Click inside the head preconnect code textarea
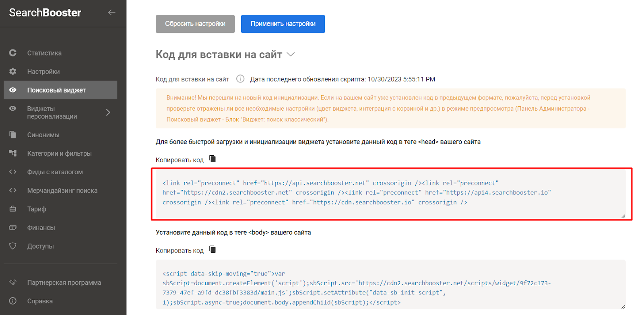Image resolution: width=644 pixels, height=315 pixels. click(391, 194)
